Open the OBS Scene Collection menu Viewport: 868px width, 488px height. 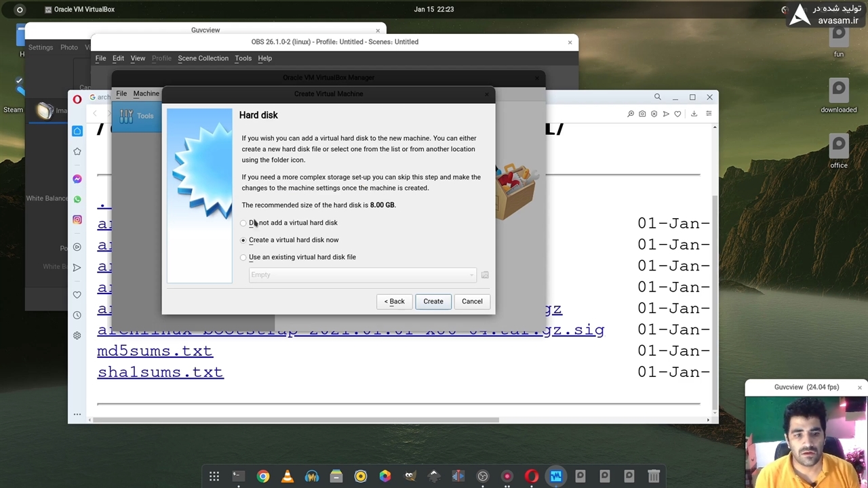click(x=203, y=58)
